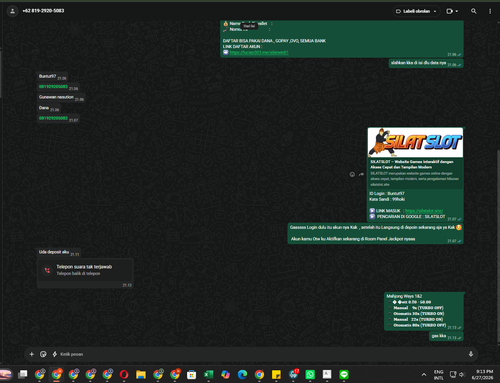
Task: Open Microsoft 365 Copilot from taskbar
Action: tap(225, 375)
